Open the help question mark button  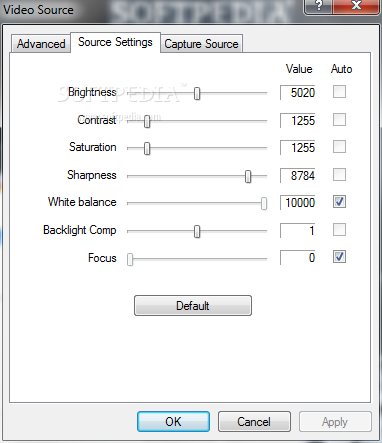(x=318, y=6)
